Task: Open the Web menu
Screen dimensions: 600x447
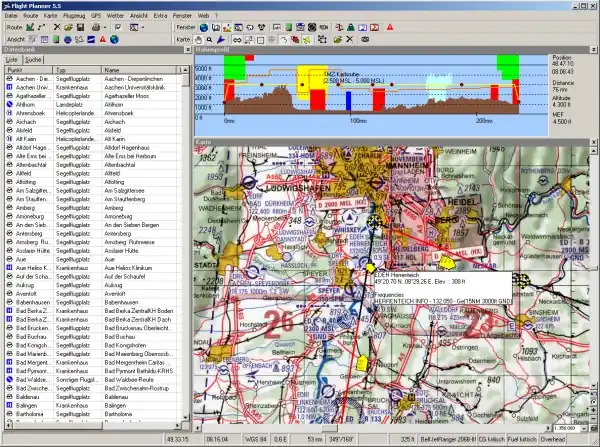Action: (203, 16)
